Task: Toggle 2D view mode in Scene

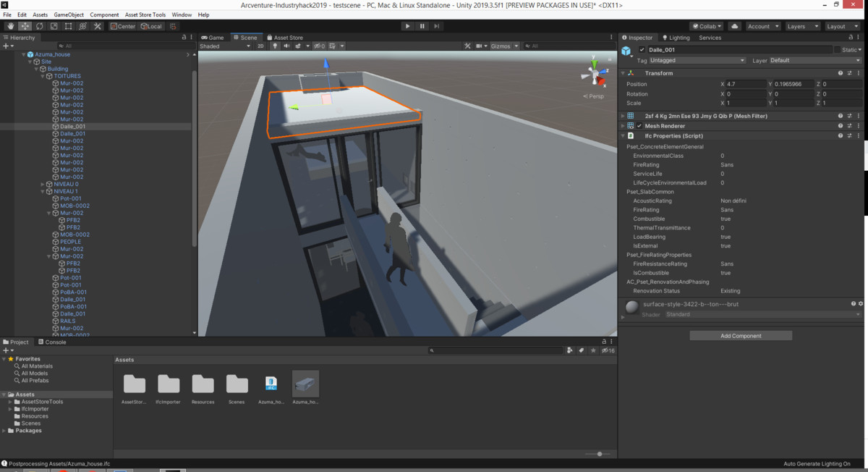Action: (x=261, y=46)
